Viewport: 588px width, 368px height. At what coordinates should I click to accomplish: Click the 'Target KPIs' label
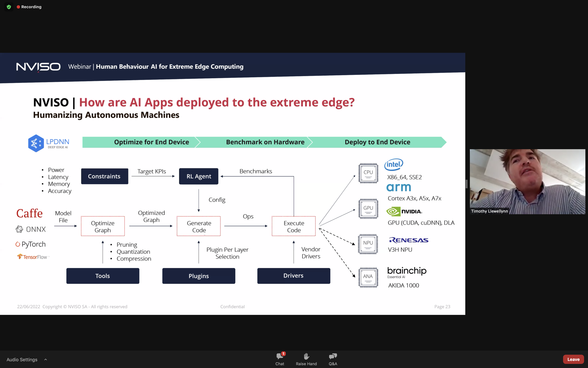pos(152,171)
